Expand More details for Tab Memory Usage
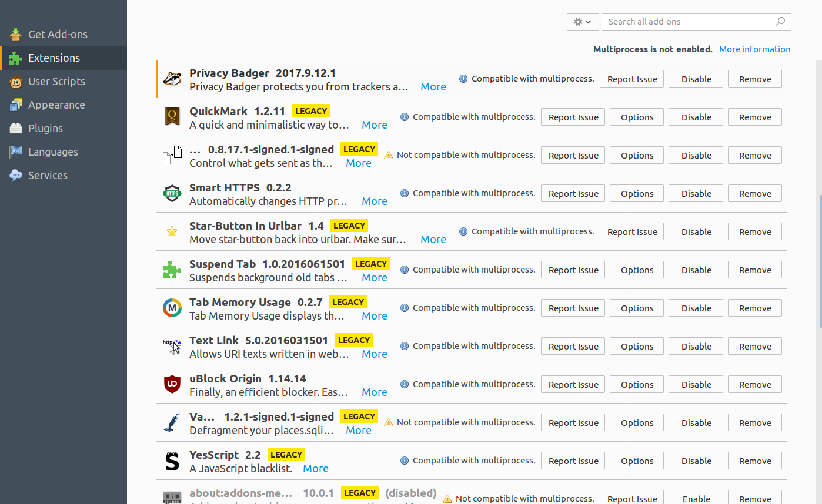This screenshot has height=504, width=822. pyautogui.click(x=375, y=316)
